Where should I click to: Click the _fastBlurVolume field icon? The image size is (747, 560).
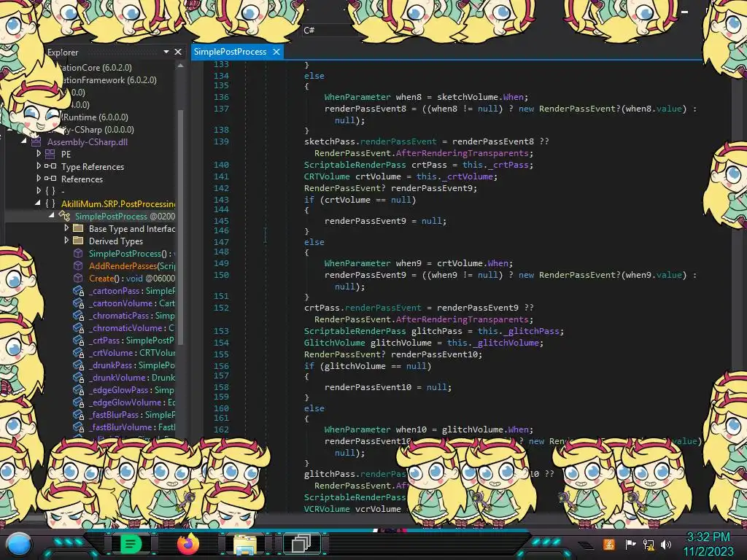point(79,427)
